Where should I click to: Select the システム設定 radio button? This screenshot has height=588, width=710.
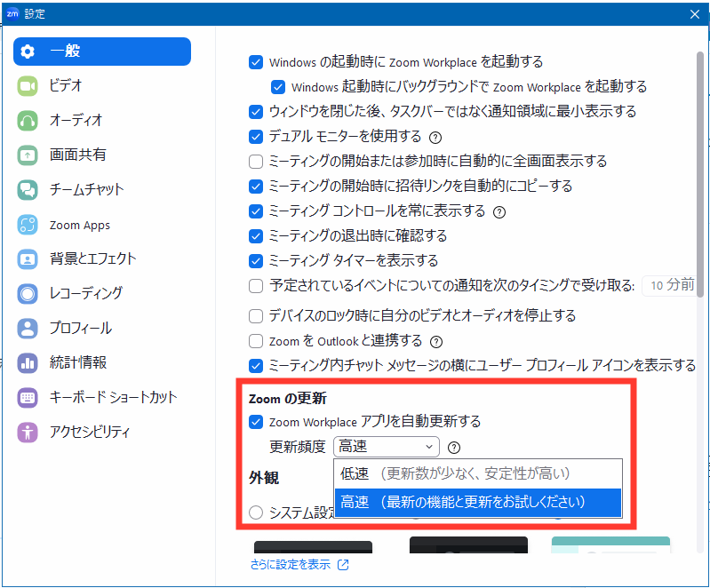click(256, 513)
